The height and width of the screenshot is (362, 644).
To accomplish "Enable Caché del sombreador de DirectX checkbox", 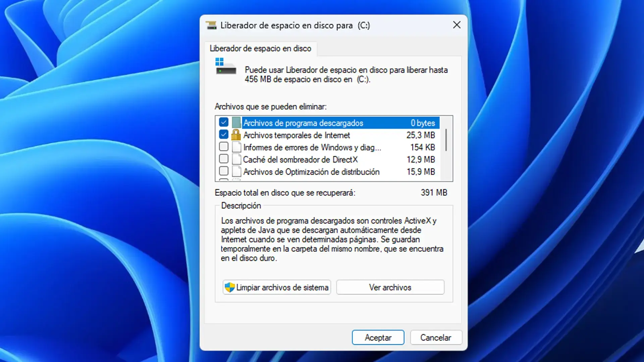I will [x=224, y=159].
